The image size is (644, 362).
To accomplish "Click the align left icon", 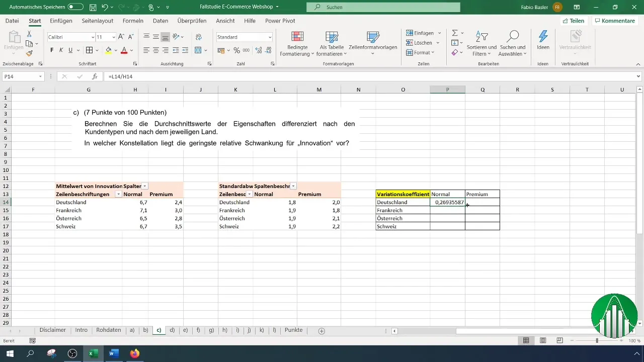I will point(146,50).
